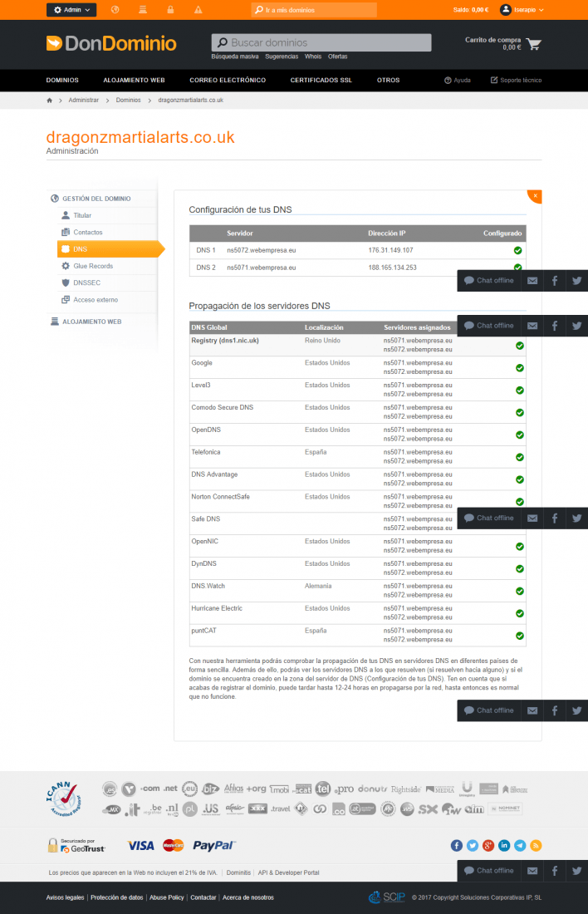588x914 pixels.
Task: Open the OTROS menu
Action: click(388, 81)
